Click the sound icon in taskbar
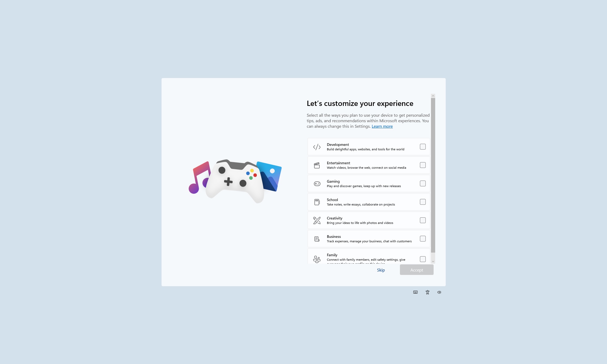 point(440,292)
